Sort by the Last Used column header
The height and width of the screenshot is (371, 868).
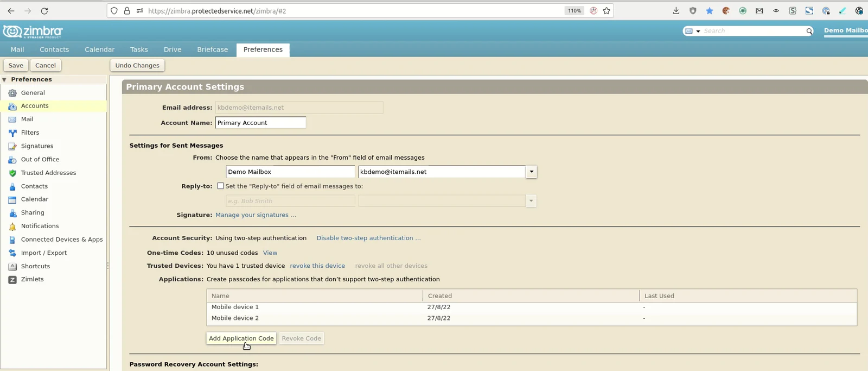point(748,296)
